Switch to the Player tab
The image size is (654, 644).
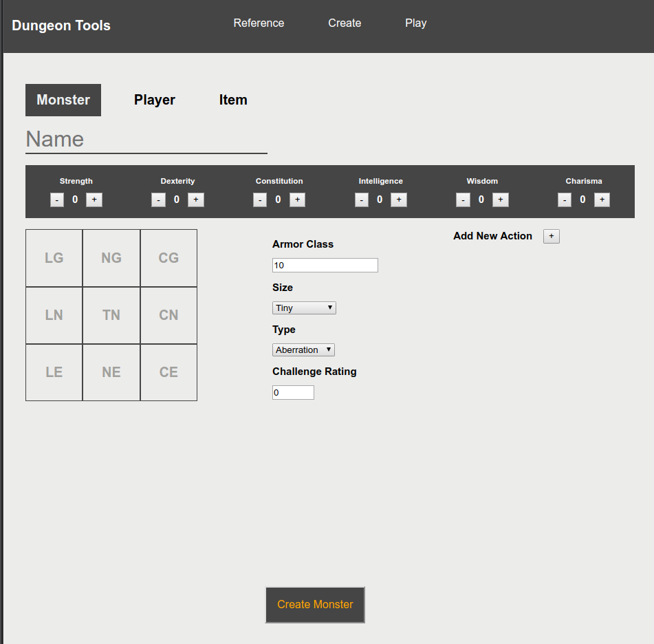click(154, 100)
